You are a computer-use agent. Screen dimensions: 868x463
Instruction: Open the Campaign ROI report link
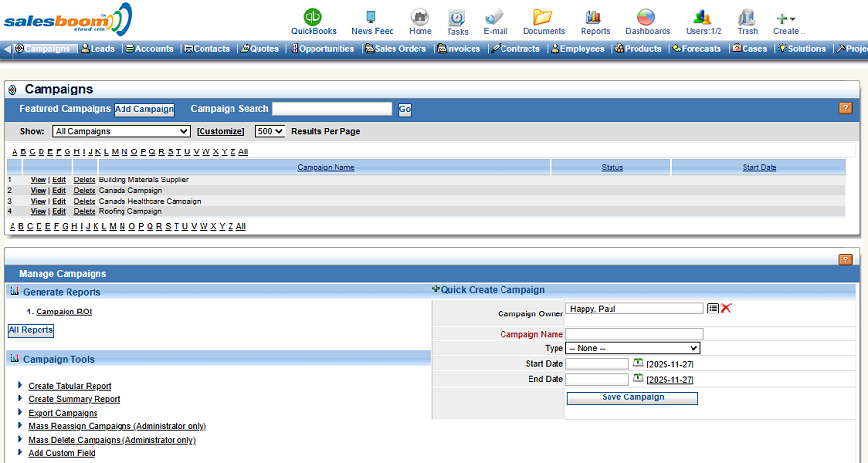click(64, 312)
